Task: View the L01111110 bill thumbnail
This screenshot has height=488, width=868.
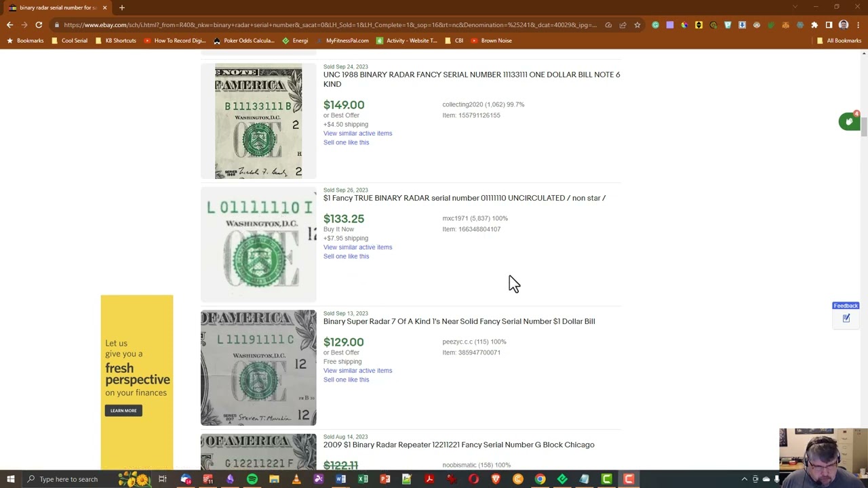Action: coord(258,245)
